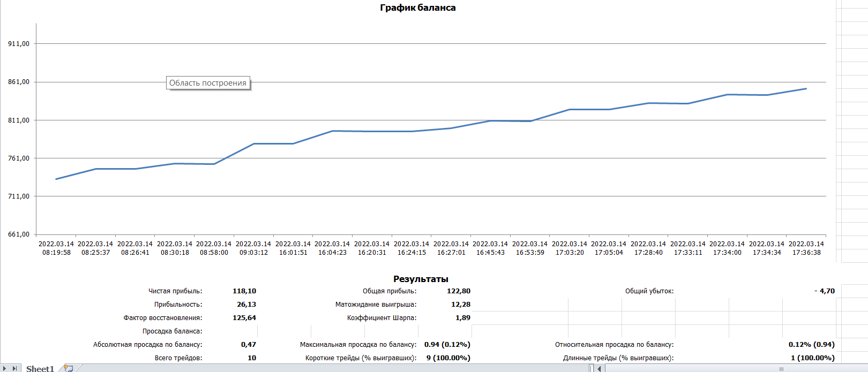
Task: Select the 861,00 axis label
Action: [19, 82]
